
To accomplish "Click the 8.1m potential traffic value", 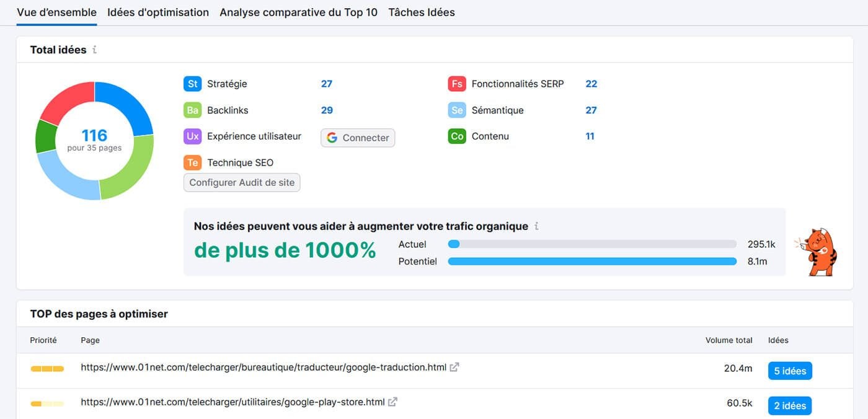I will 757,262.
